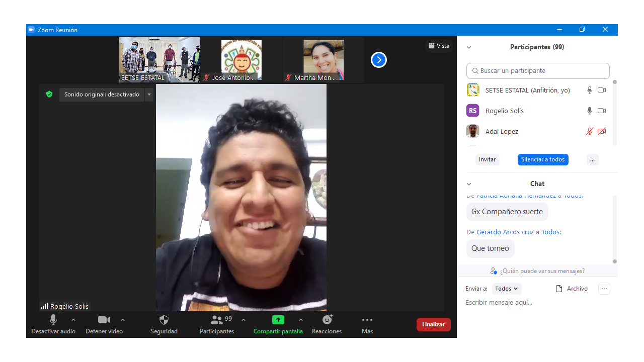This screenshot has width=644, height=362.
Task: Click the Rogelio Solis name in participants
Action: (x=505, y=111)
